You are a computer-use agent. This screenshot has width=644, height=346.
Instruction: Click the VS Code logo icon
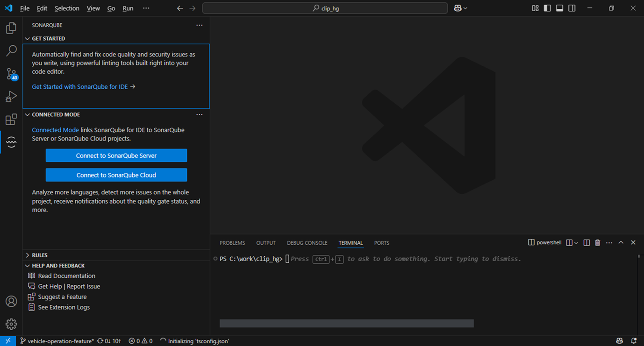pyautogui.click(x=8, y=8)
